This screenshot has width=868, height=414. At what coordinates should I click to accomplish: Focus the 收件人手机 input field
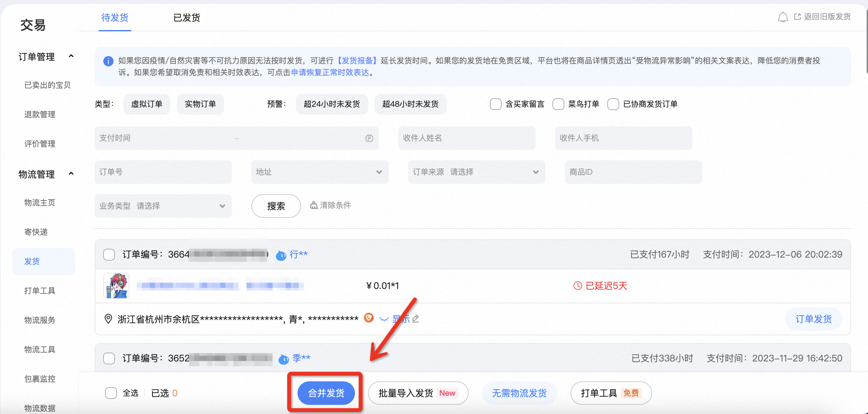pos(623,138)
